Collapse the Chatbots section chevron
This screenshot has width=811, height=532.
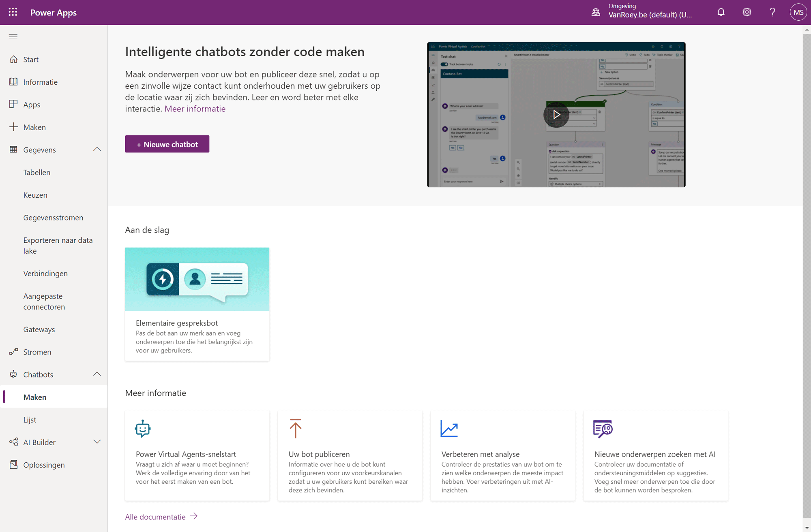pyautogui.click(x=97, y=374)
